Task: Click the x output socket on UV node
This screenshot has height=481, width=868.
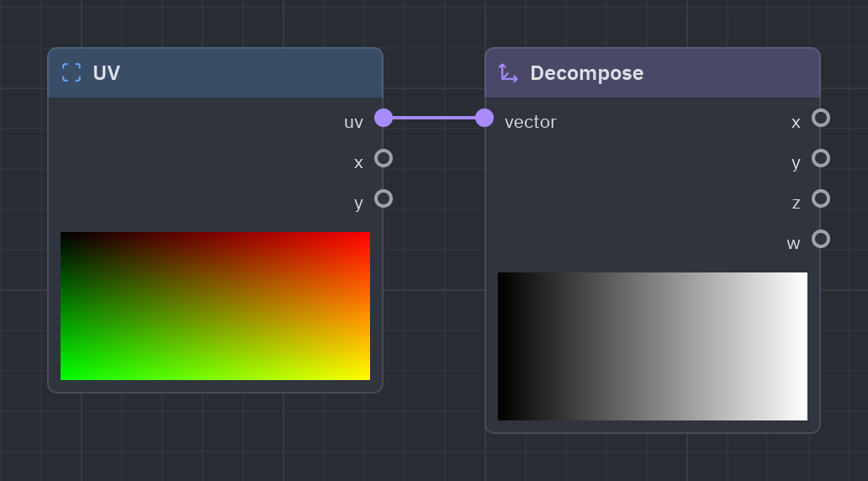Action: coord(384,158)
